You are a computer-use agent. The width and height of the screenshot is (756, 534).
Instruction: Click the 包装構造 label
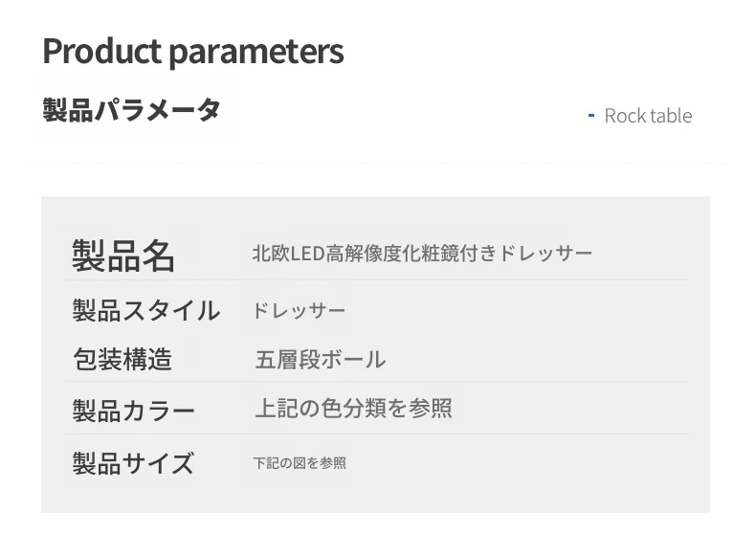coord(122,359)
